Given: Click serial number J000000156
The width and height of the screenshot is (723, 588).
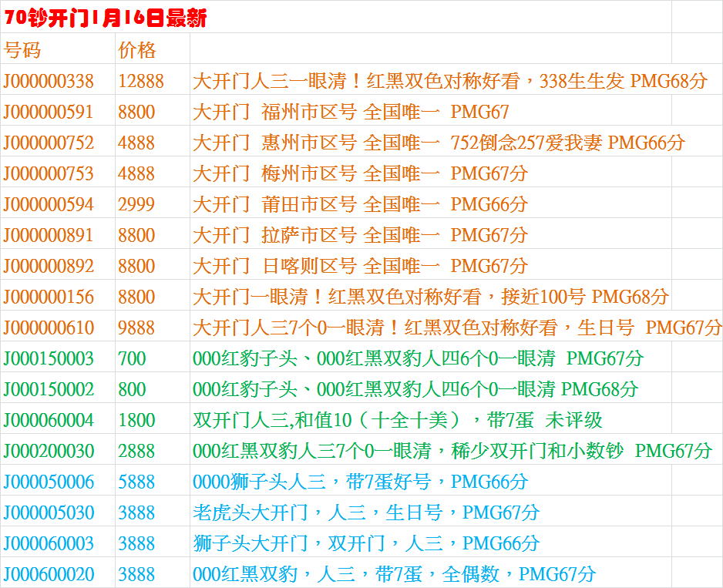Looking at the screenshot, I should (x=49, y=297).
